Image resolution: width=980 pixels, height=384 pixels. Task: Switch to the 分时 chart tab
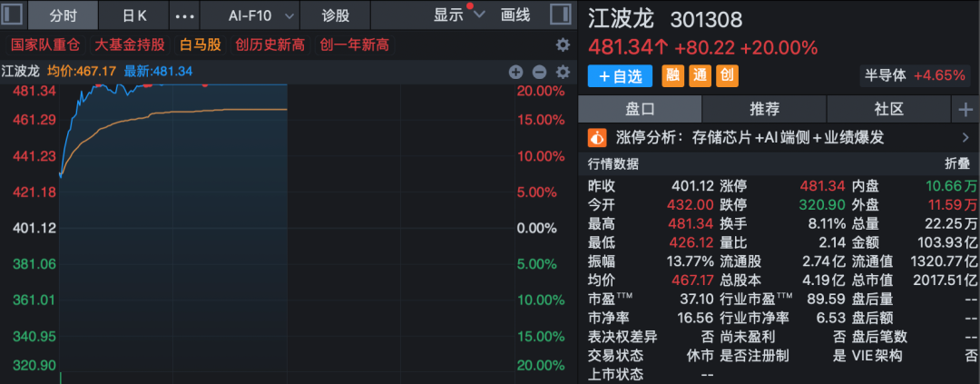[x=64, y=15]
